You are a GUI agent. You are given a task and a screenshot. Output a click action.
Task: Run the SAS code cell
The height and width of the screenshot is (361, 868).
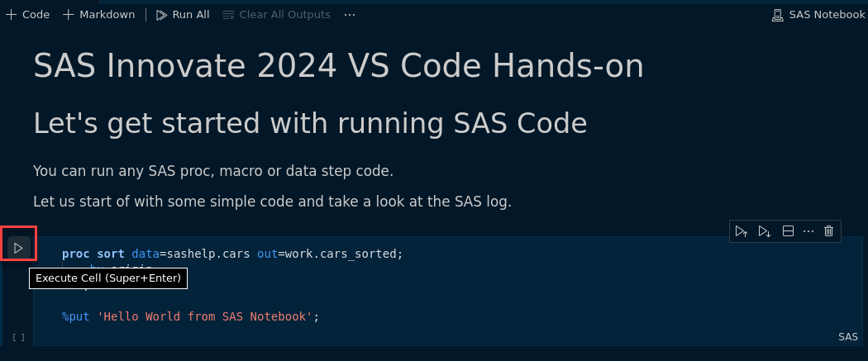click(x=18, y=247)
